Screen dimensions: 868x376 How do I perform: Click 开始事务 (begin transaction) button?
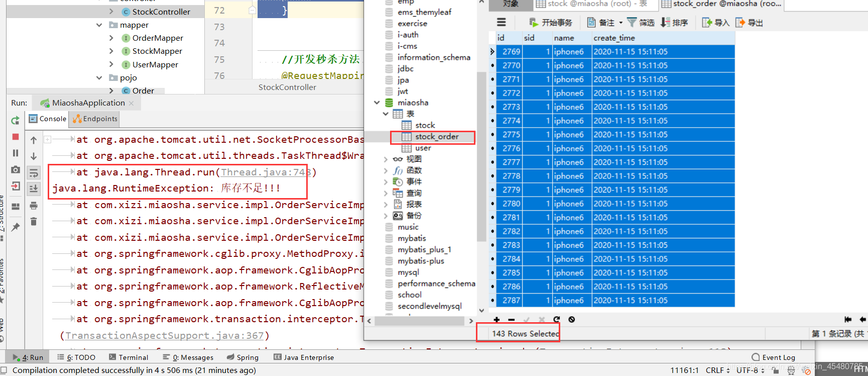tap(550, 23)
